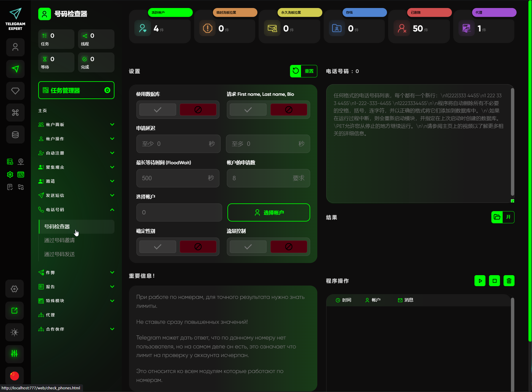This screenshot has height=392, width=532.
Task: Disable 确定性别 with the red toggle
Action: 198,247
